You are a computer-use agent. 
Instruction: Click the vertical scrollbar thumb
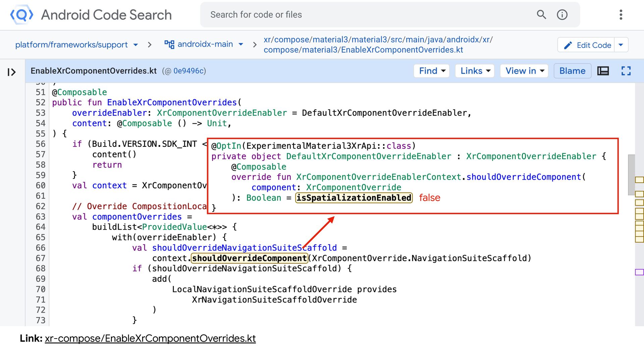[x=631, y=174]
